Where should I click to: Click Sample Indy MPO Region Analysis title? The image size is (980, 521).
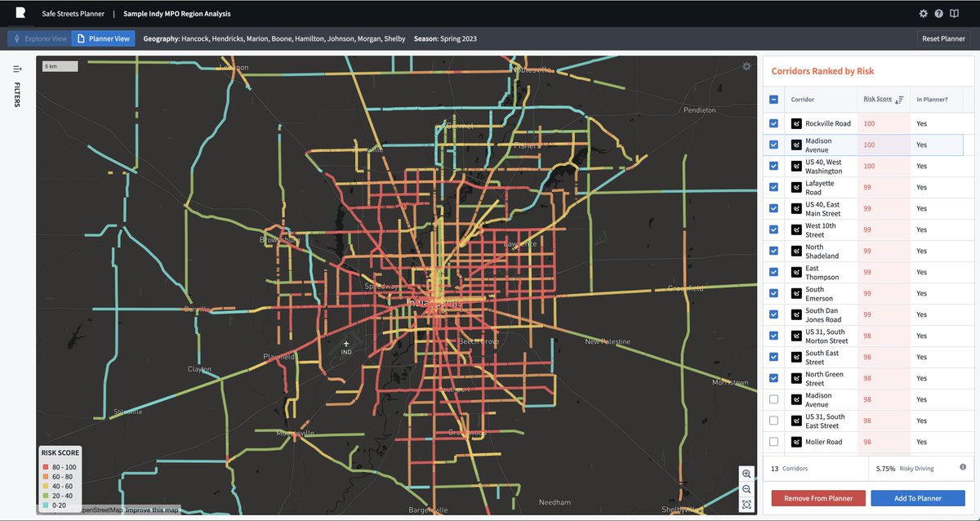[x=177, y=14]
